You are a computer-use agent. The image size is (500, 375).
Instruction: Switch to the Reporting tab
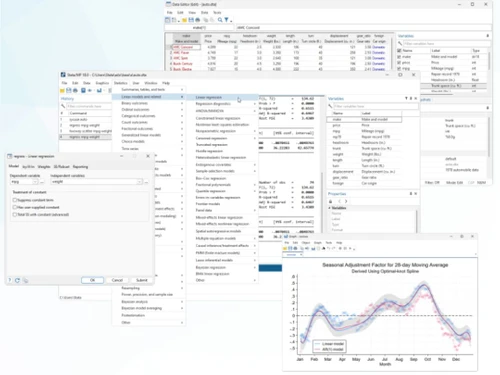click(x=80, y=167)
